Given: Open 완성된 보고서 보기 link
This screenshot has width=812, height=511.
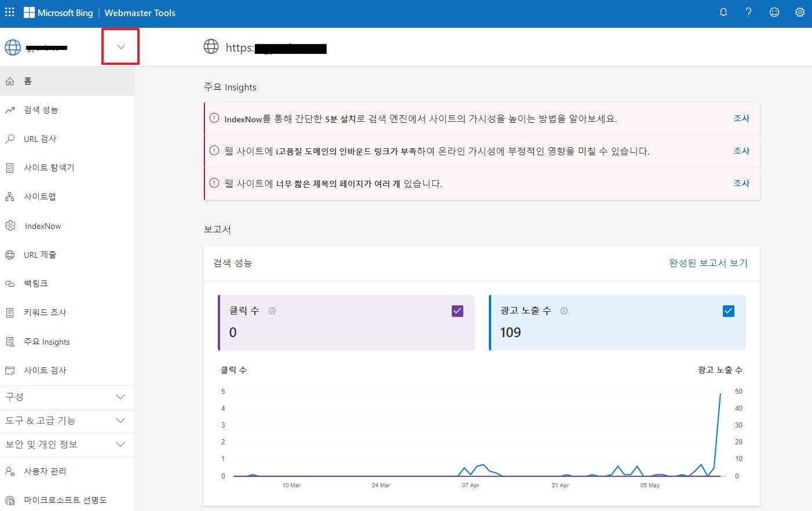Looking at the screenshot, I should pos(708,262).
